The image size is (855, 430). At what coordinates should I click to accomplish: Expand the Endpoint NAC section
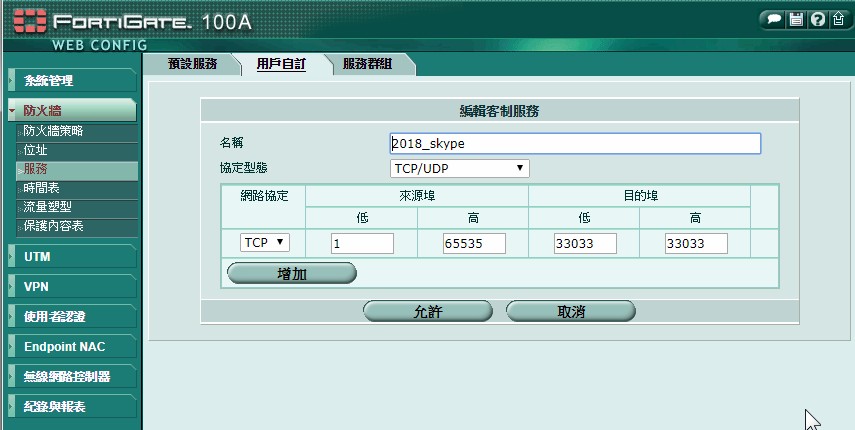tap(73, 346)
